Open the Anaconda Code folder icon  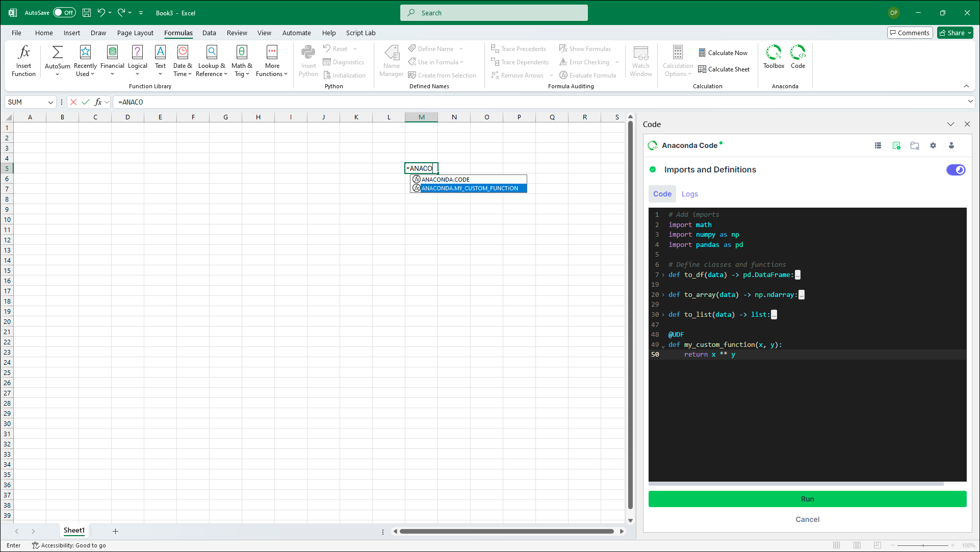[x=915, y=145]
